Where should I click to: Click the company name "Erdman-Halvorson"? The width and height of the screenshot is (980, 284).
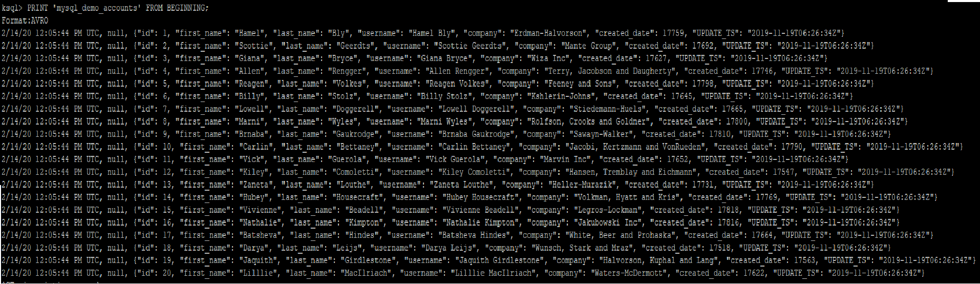548,33
